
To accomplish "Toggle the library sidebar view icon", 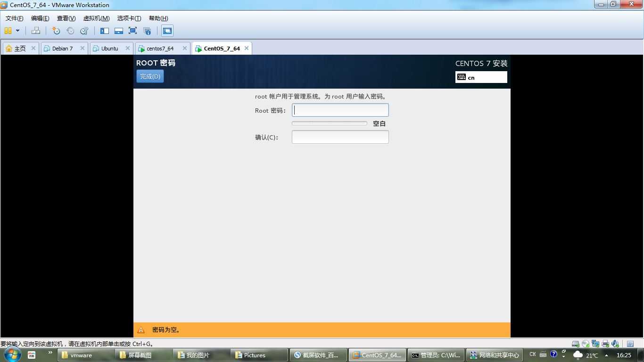I will pyautogui.click(x=105, y=31).
